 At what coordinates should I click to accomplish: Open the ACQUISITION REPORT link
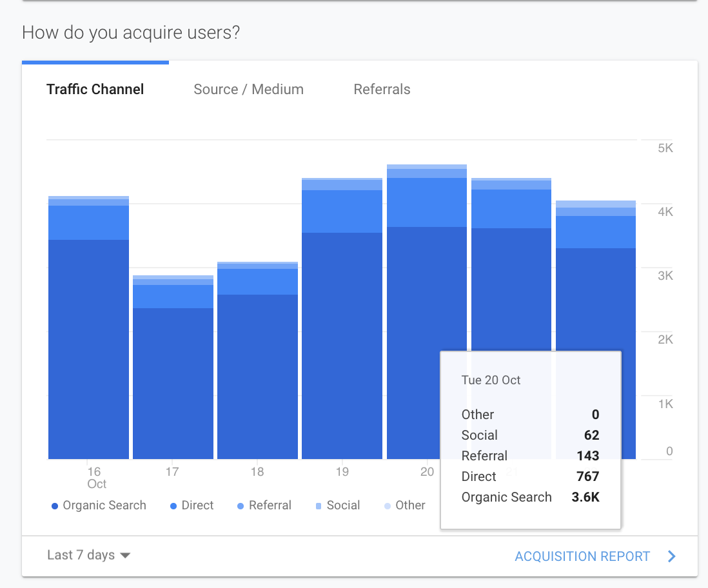pyautogui.click(x=582, y=556)
